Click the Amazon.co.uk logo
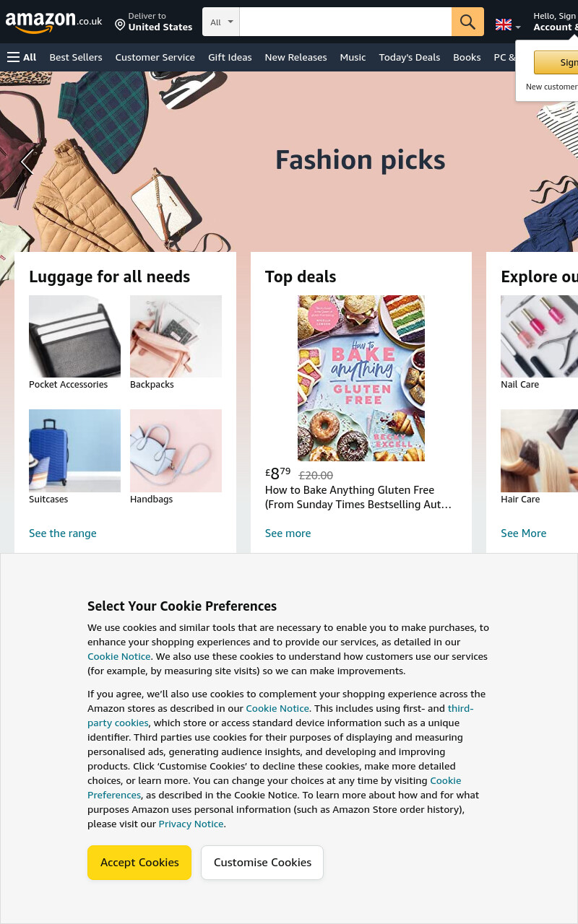The width and height of the screenshot is (578, 924). (53, 22)
